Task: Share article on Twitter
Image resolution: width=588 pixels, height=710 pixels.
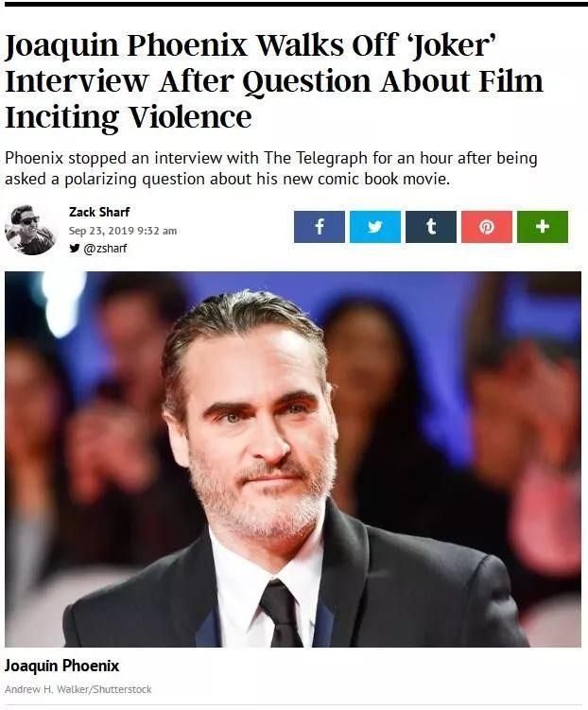Action: (x=374, y=226)
